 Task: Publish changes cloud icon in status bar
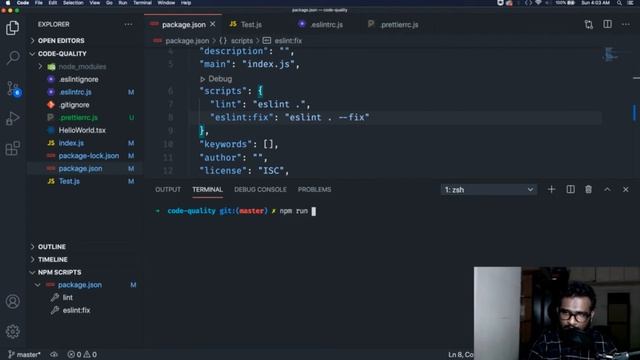click(x=54, y=354)
